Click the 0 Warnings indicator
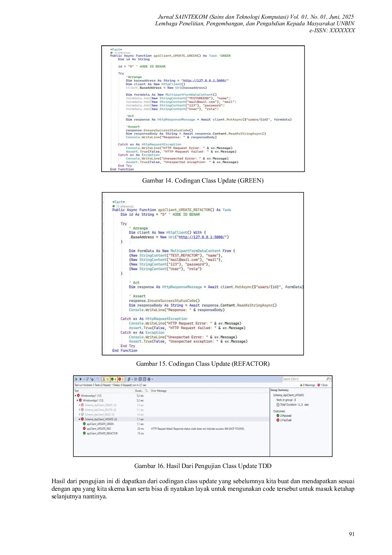This screenshot has width=392, height=555. pos(308,385)
